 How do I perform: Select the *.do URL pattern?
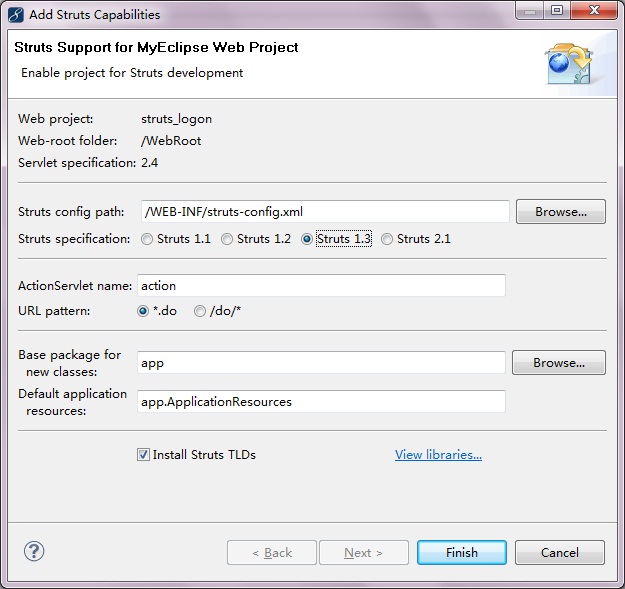point(144,311)
